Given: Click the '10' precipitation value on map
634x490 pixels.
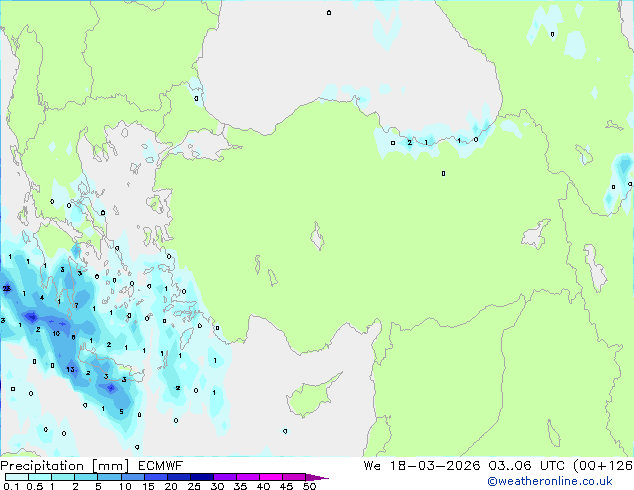Looking at the screenshot, I should coord(56,334).
